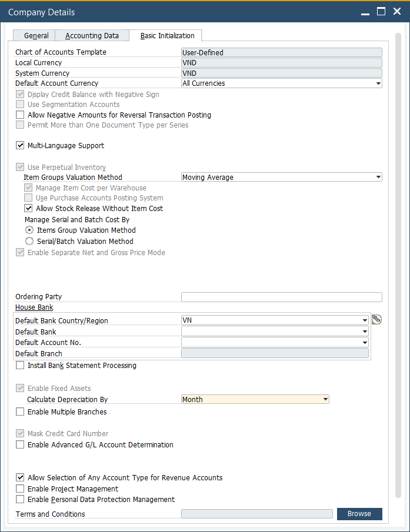Click the bank link icon beside Default Bank Country/Region

click(376, 320)
